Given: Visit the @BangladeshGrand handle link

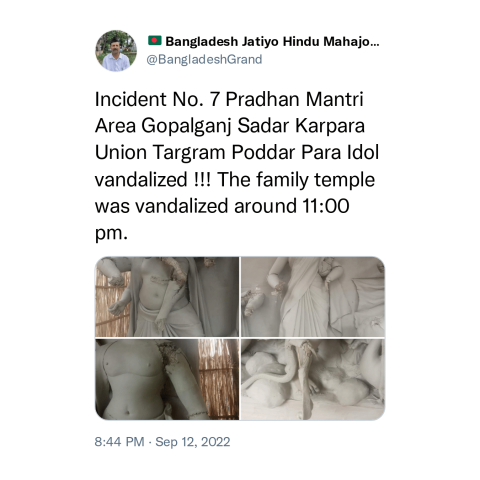Looking at the screenshot, I should (204, 59).
